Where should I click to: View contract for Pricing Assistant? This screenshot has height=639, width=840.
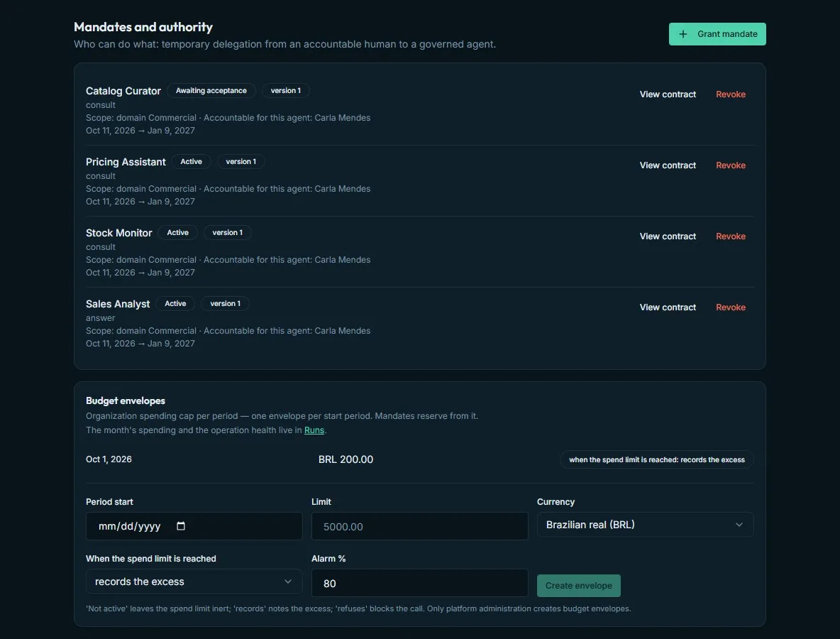pos(668,165)
